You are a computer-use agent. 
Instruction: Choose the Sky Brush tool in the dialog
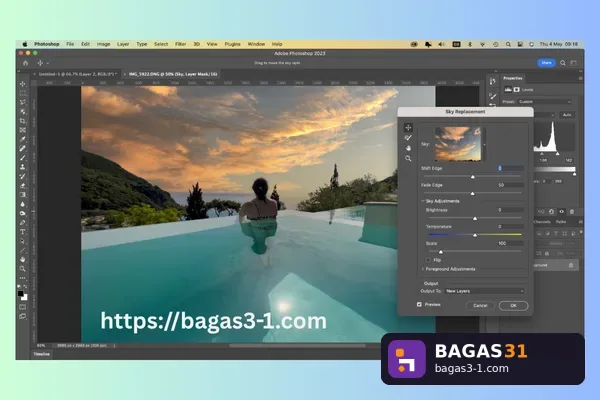coord(408,138)
